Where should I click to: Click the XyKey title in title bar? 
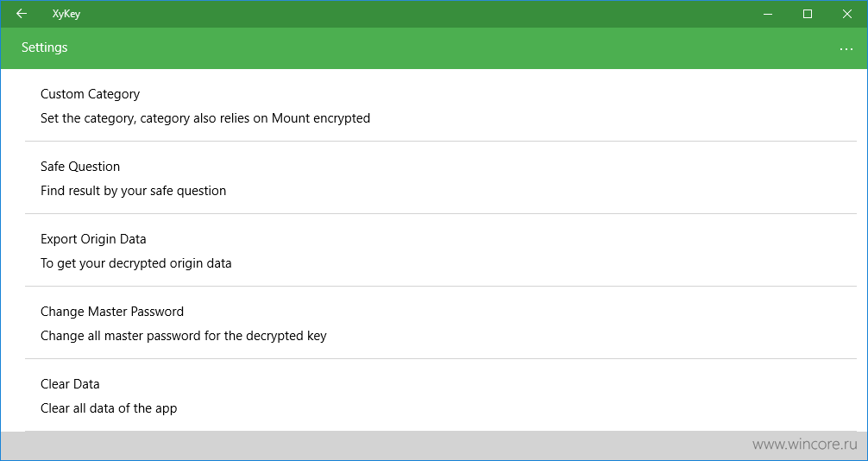[66, 15]
